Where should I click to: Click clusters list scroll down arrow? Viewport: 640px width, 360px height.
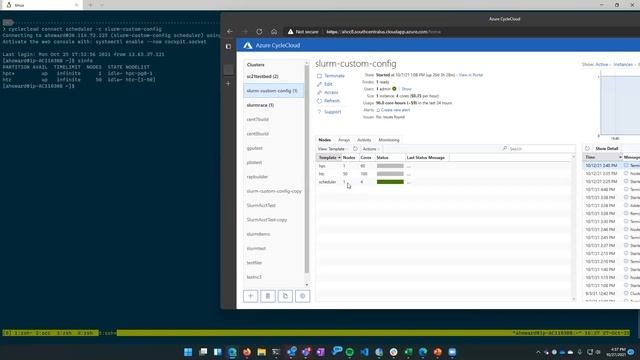307,285
